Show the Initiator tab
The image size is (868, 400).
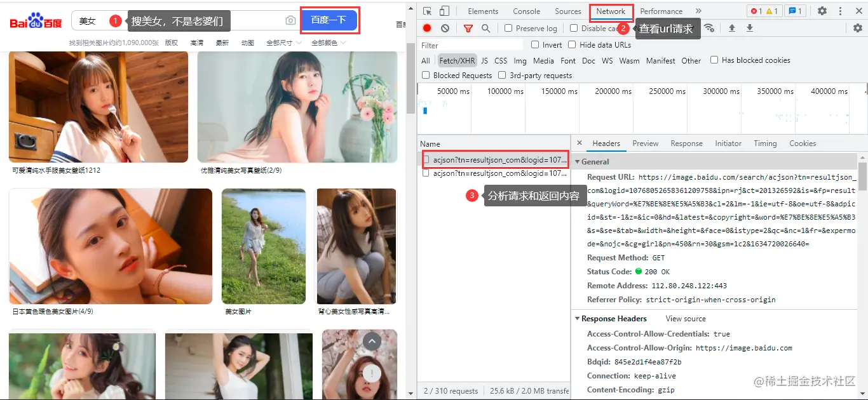point(728,143)
